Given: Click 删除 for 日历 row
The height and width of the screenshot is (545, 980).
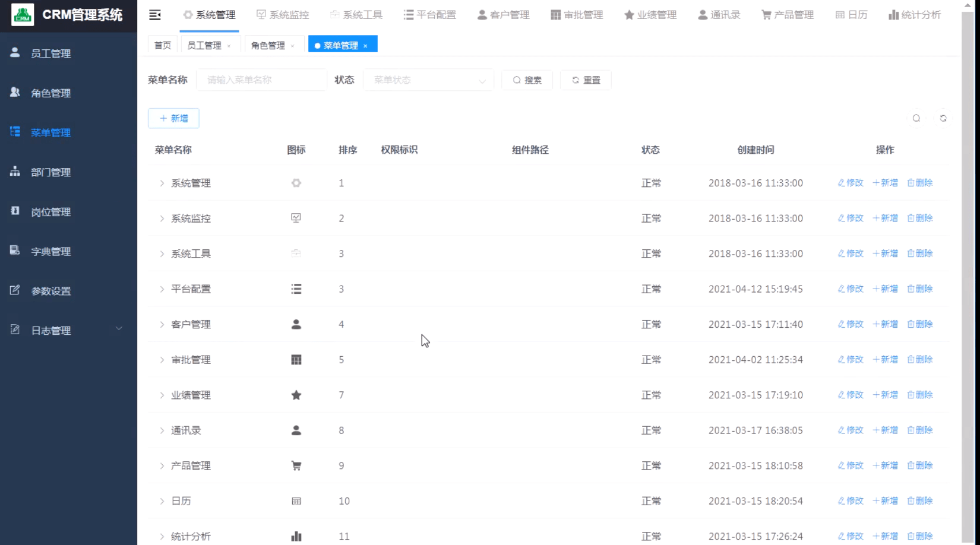Looking at the screenshot, I should tap(920, 501).
